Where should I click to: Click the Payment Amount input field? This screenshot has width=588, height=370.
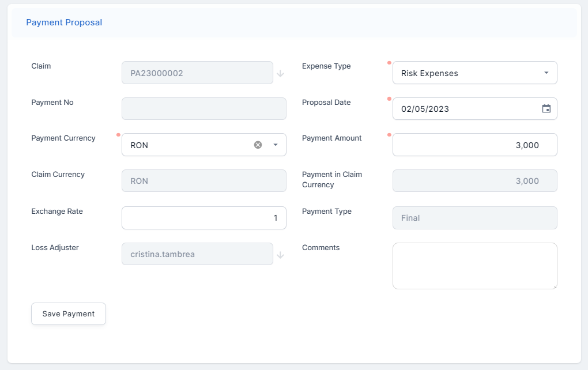(x=474, y=145)
